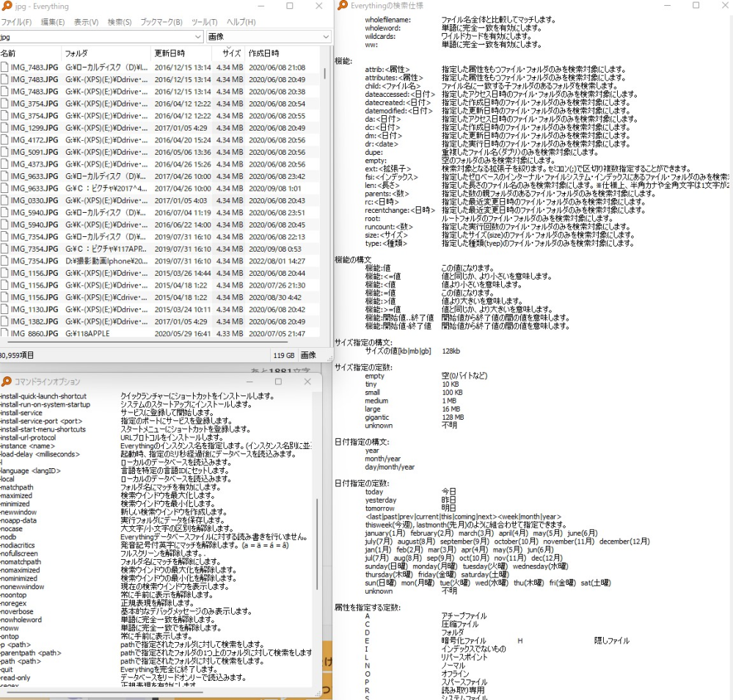Screen dimensions: 733x700
Task: Click the -read-only option text
Action: 15,677
